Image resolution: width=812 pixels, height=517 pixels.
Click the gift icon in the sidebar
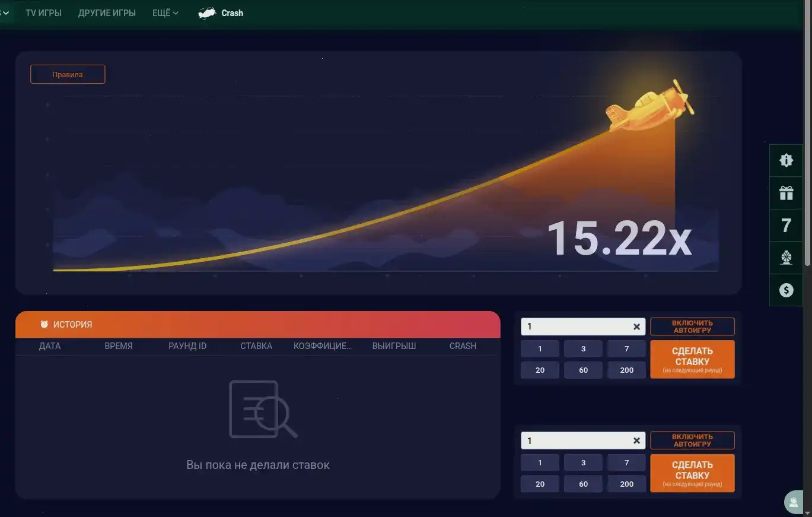tap(786, 193)
